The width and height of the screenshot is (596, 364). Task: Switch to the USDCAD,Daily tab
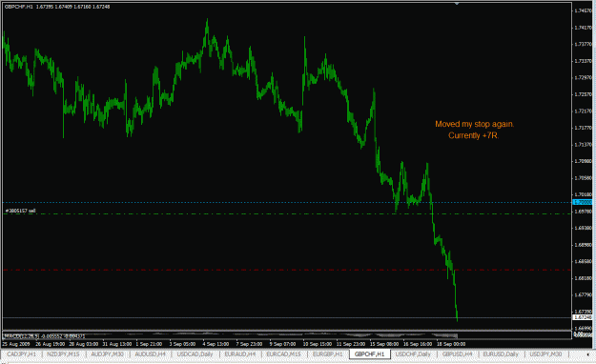195,354
